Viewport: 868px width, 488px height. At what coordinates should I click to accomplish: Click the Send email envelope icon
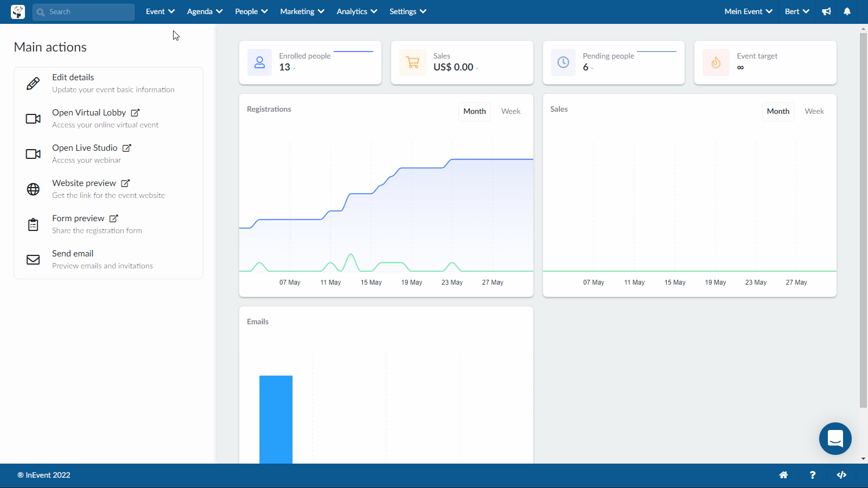[33, 260]
